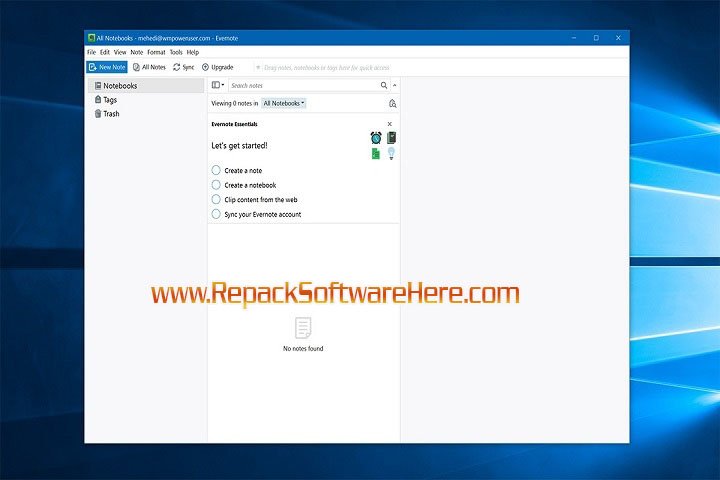Close the Evernote window
720x480 pixels.
[x=618, y=38]
